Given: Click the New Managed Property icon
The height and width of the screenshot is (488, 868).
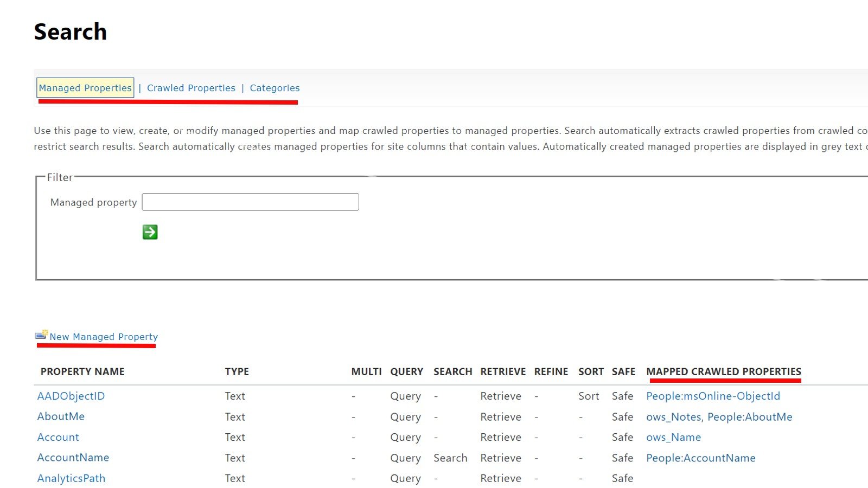Looking at the screenshot, I should click(42, 335).
